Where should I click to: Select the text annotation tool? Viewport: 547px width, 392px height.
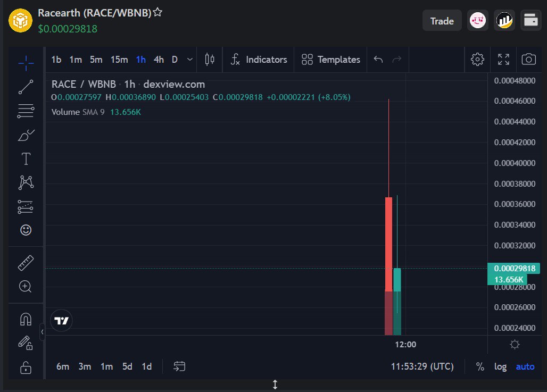26,159
